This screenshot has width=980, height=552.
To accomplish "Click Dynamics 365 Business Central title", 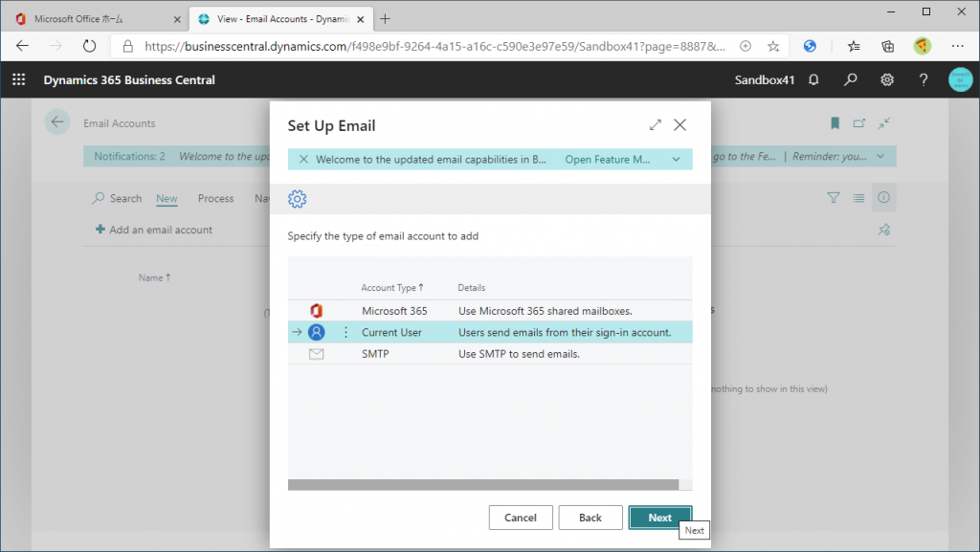I will pyautogui.click(x=129, y=80).
